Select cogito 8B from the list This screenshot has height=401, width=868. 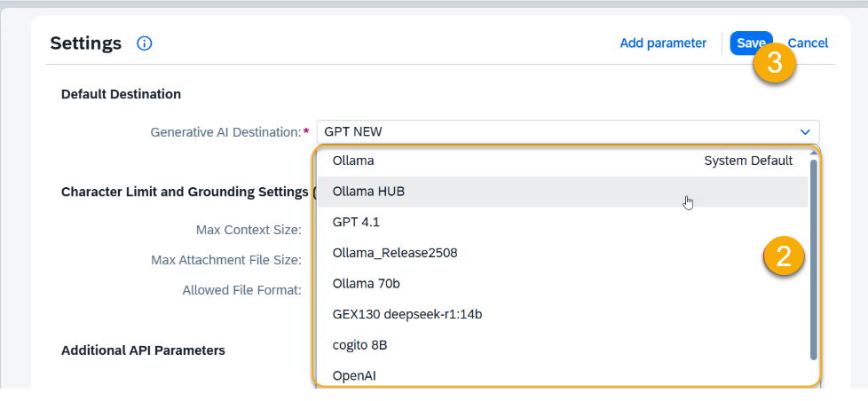coord(562,344)
